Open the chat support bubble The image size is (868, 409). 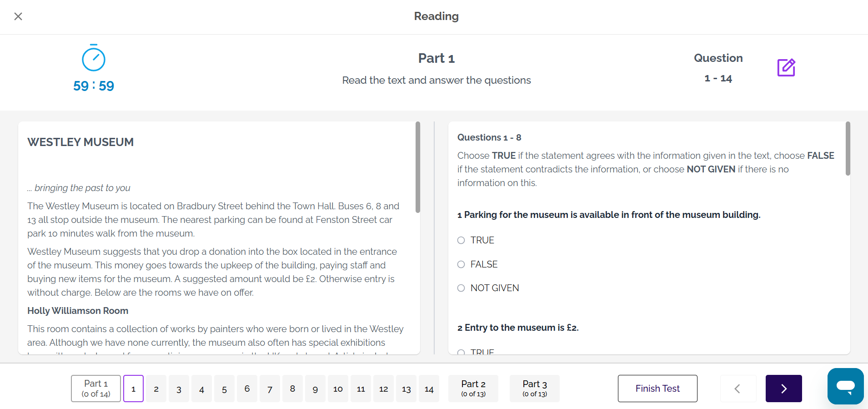[845, 386]
